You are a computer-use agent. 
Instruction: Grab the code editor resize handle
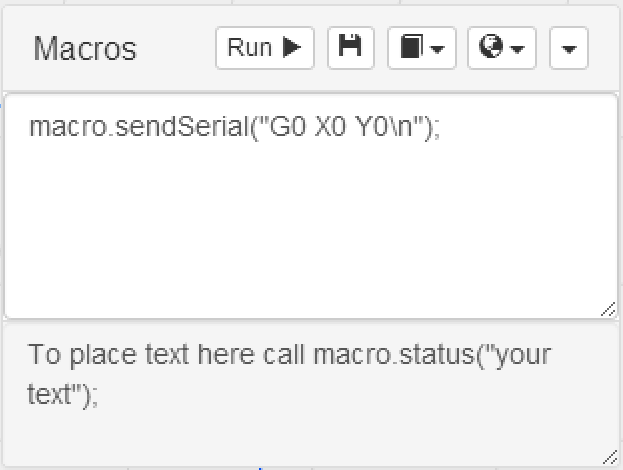click(608, 310)
